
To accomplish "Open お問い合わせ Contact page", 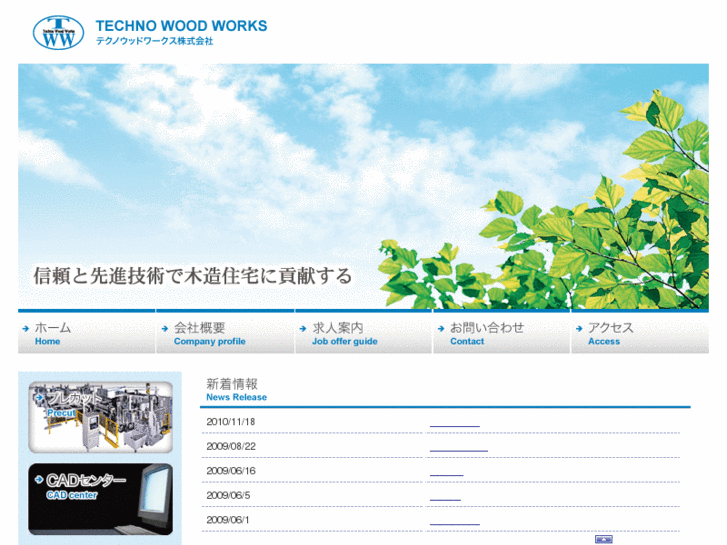I will coord(502,333).
